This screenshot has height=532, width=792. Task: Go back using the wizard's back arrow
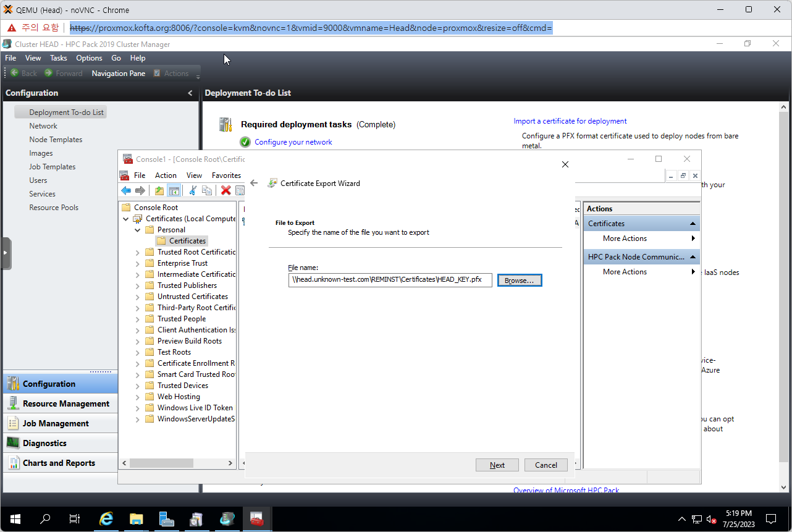coord(254,183)
